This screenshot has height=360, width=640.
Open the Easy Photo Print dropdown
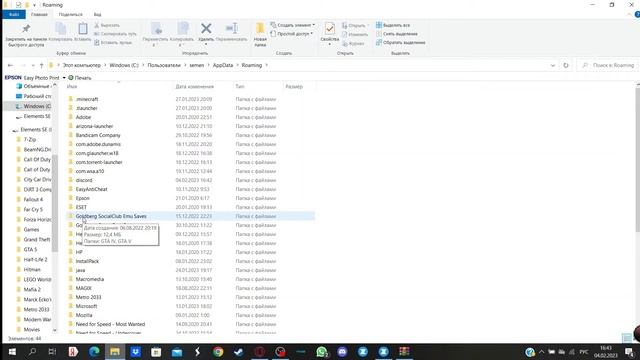(x=64, y=78)
